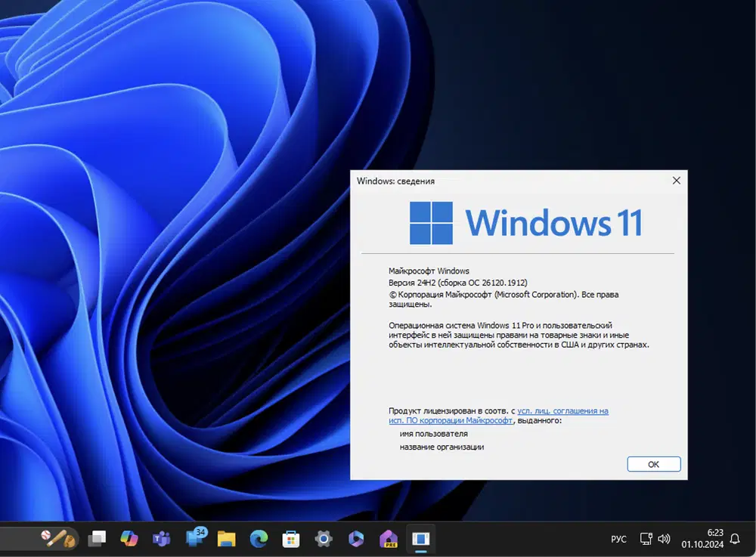Open the volume speaker tray icon

coord(664,539)
